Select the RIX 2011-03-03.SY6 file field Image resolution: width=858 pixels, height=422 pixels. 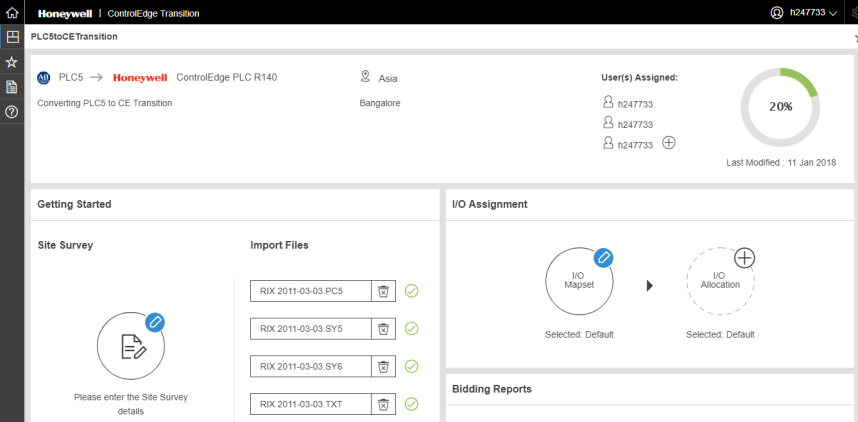click(x=311, y=366)
